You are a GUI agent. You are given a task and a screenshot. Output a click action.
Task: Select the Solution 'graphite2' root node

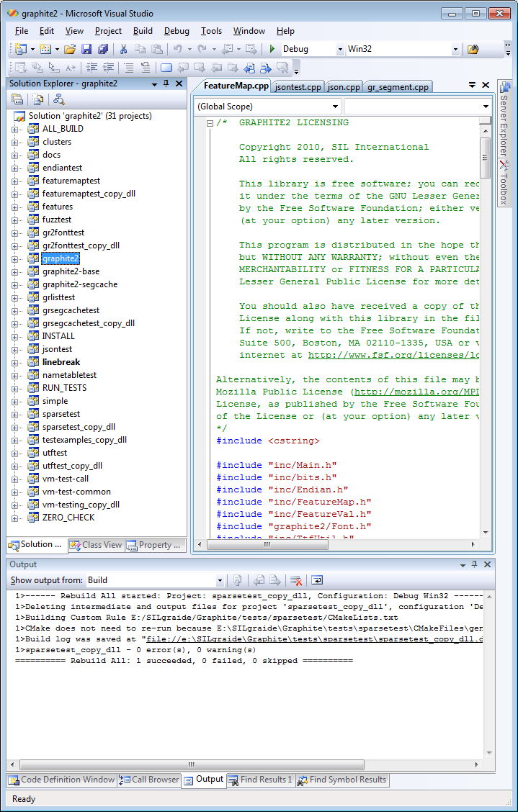pyautogui.click(x=90, y=116)
